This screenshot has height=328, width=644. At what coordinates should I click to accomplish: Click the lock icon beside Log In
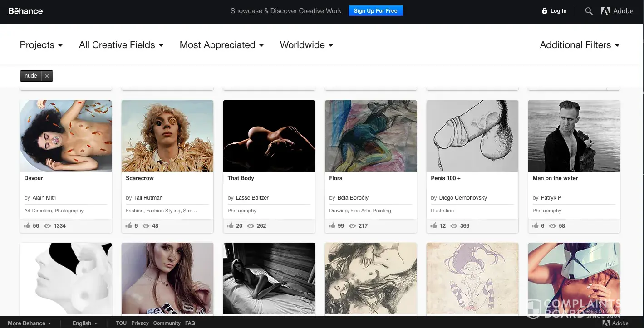coord(545,11)
